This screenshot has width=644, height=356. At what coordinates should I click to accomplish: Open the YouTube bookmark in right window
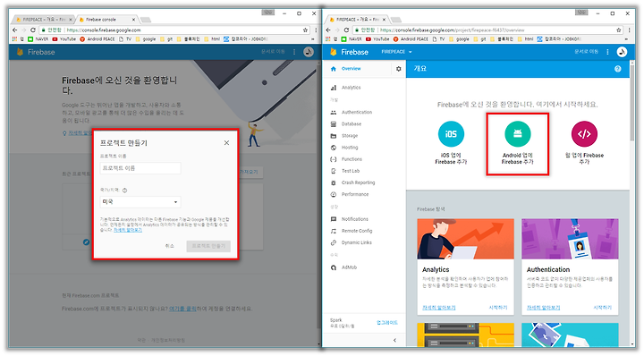click(377, 39)
